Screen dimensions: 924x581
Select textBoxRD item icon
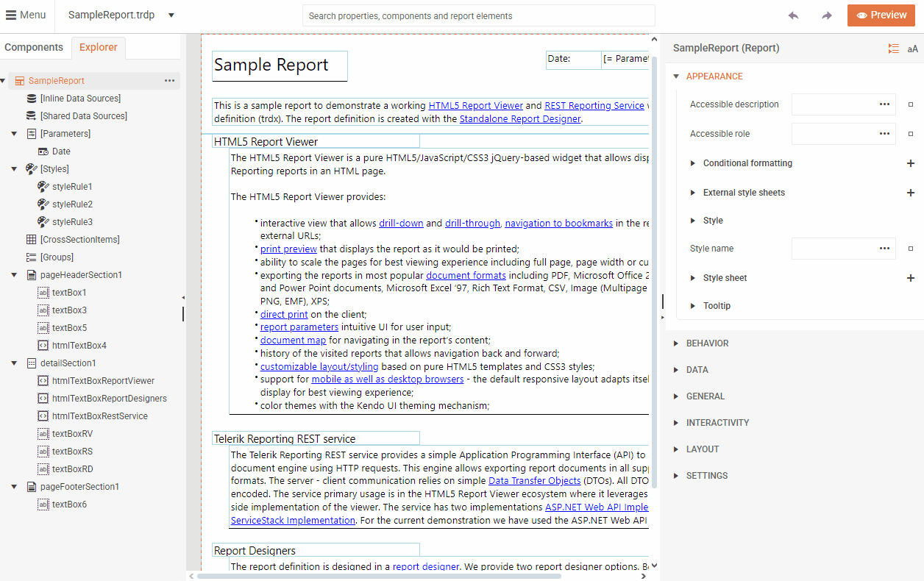point(43,469)
